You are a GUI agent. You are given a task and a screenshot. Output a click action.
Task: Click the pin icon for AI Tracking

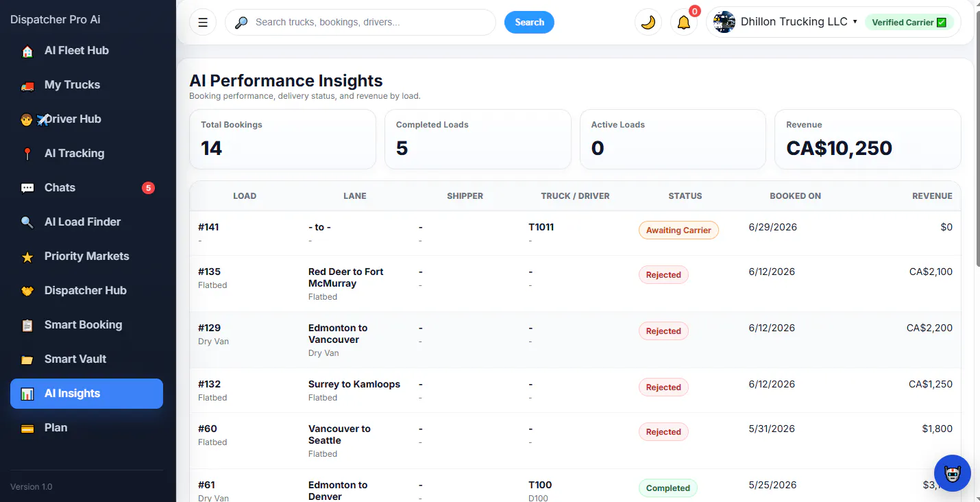click(27, 154)
